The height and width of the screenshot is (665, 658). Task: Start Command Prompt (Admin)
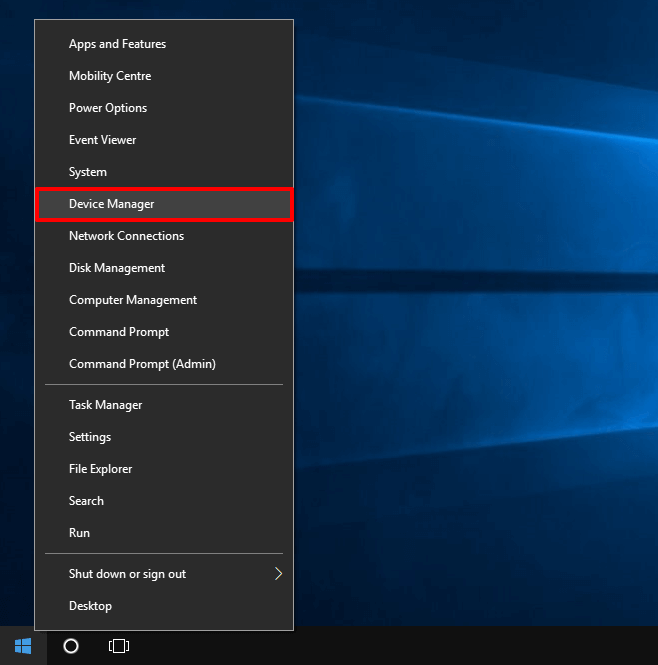164,364
